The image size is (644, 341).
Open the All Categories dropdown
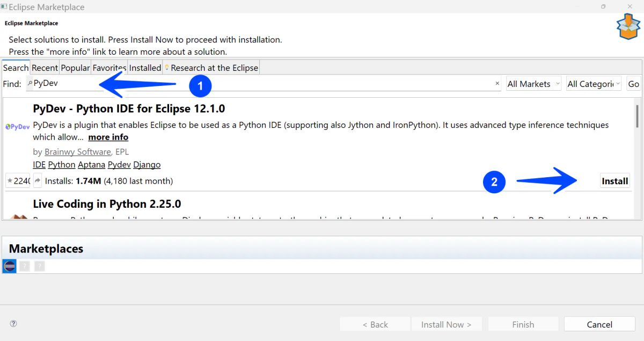(x=594, y=84)
